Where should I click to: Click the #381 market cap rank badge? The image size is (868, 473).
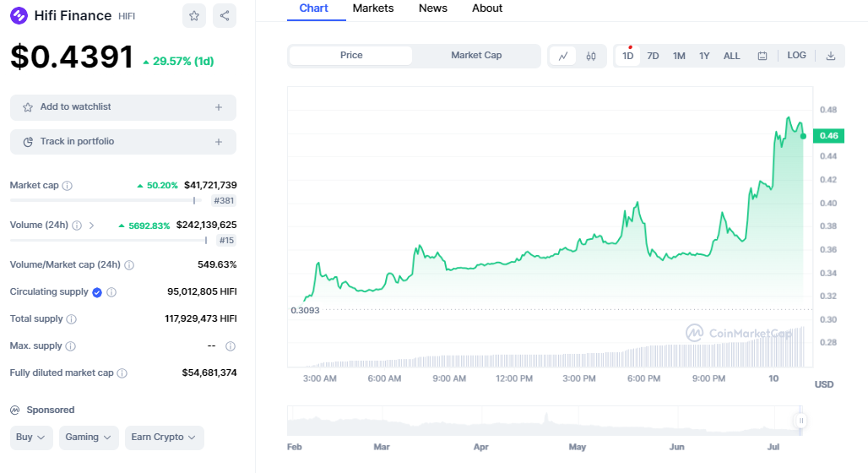coord(224,200)
